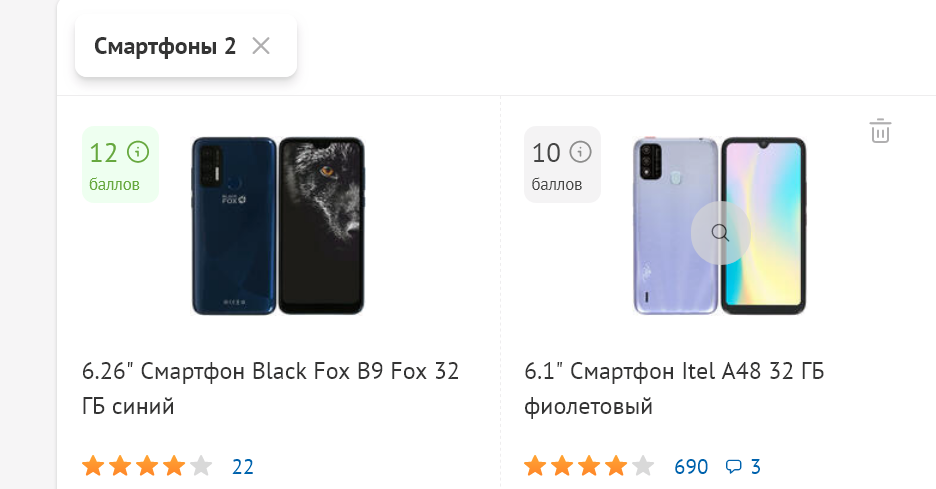Click the first orange star under Black Fox
Image resolution: width=936 pixels, height=489 pixels.
(93, 466)
